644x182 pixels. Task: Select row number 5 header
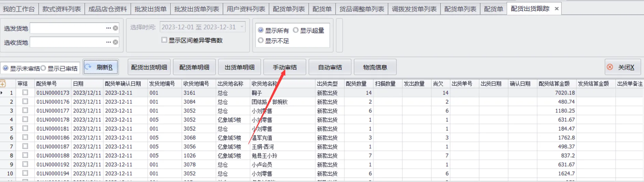click(x=8, y=128)
